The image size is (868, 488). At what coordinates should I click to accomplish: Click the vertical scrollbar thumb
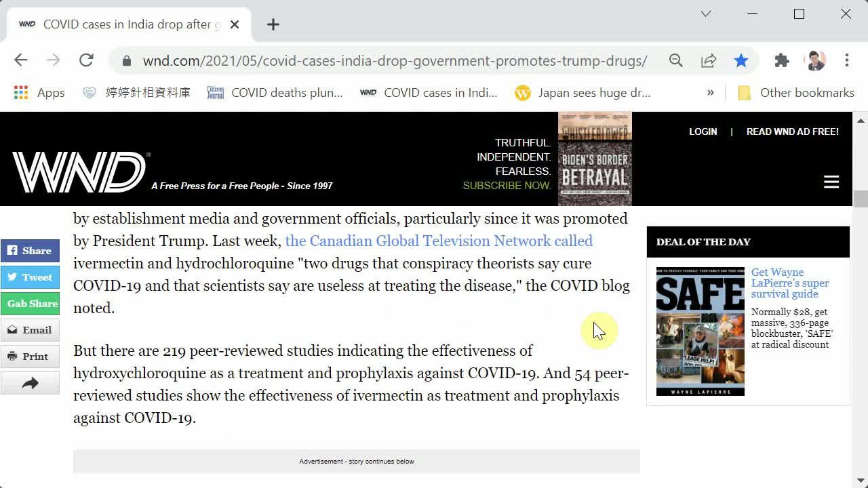(x=861, y=199)
